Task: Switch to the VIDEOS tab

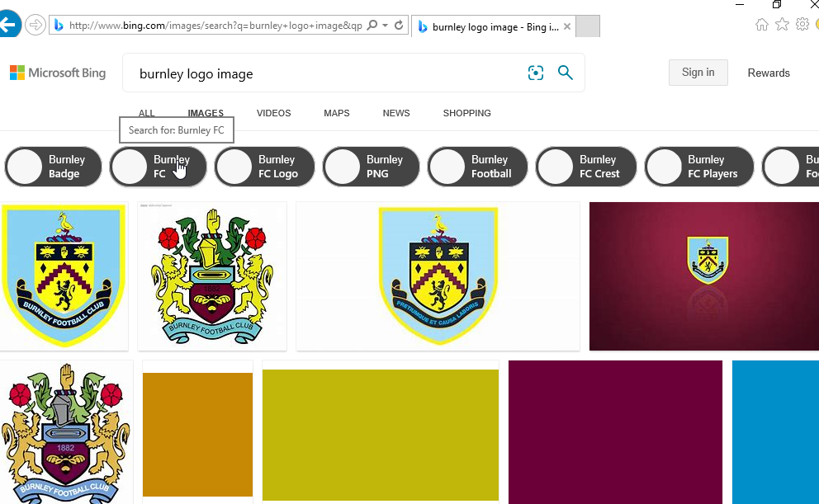Action: 274,113
